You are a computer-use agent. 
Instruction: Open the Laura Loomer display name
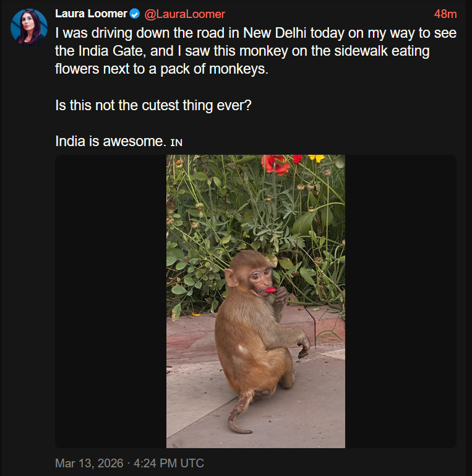91,14
